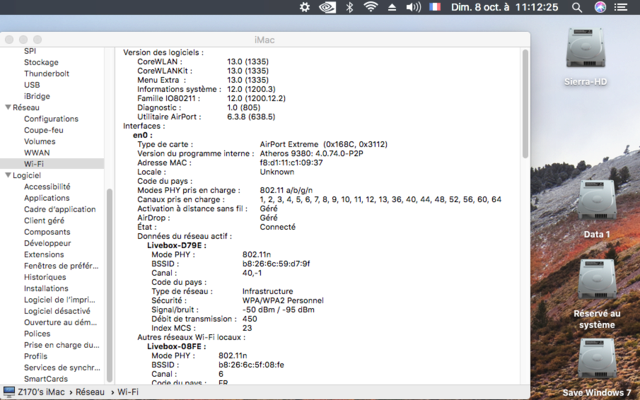Click the 'WPA/WPA2 Personnel' security value

pos(283,300)
